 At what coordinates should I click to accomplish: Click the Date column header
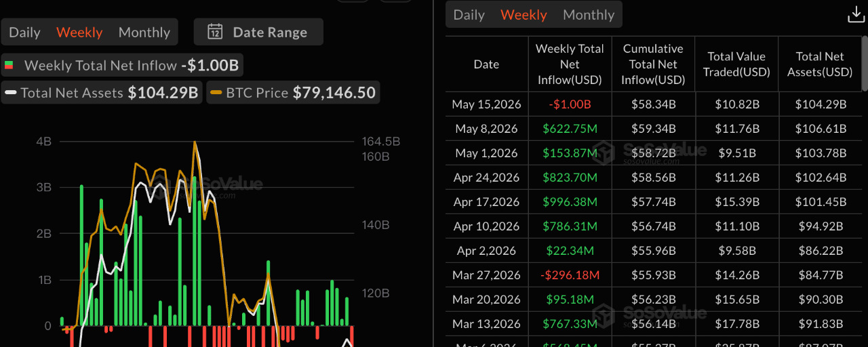(486, 64)
